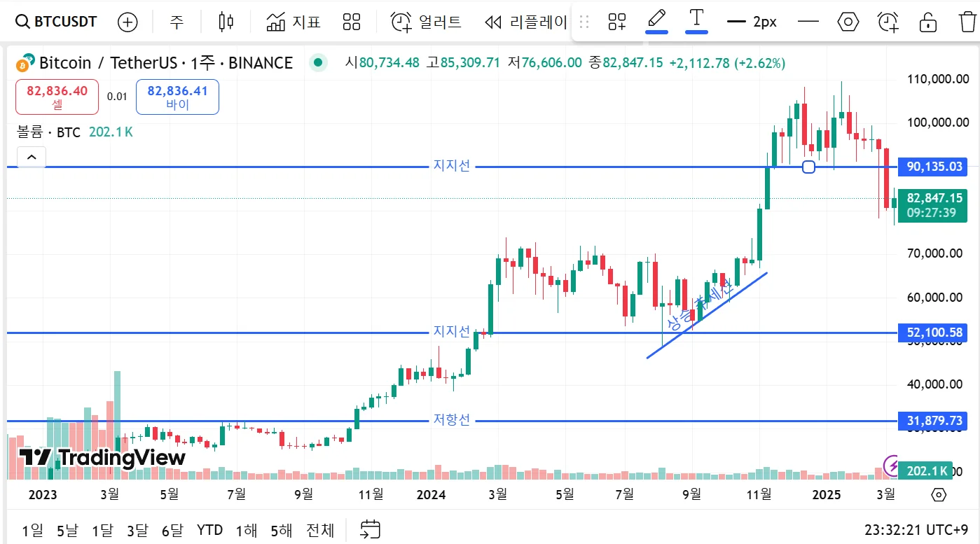
Task: Delete the selected drawing with the trash icon
Action: tap(967, 22)
